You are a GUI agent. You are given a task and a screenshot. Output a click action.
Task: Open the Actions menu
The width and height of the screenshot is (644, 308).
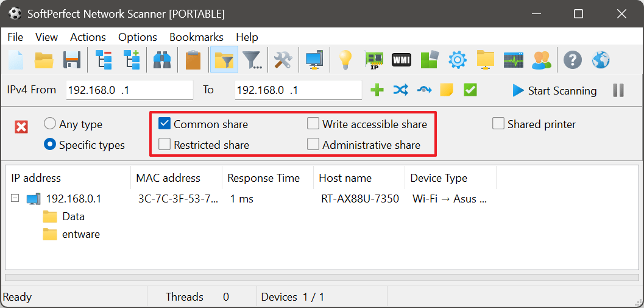pos(88,37)
